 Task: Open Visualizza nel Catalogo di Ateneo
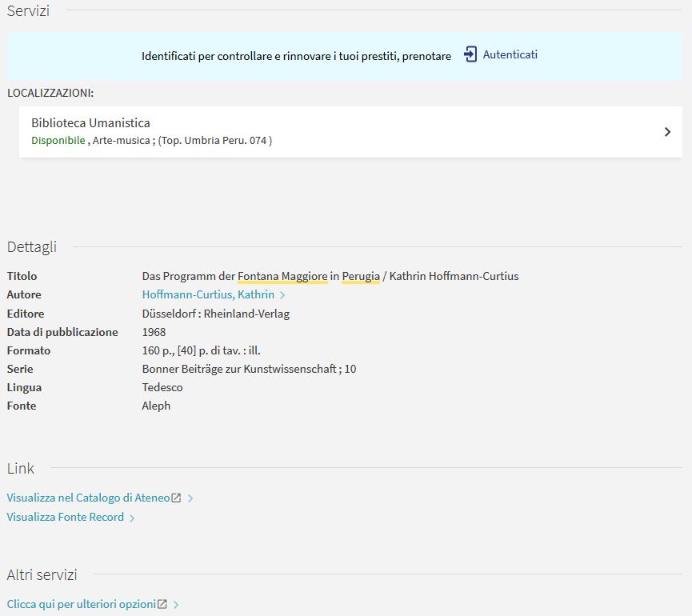click(x=88, y=498)
